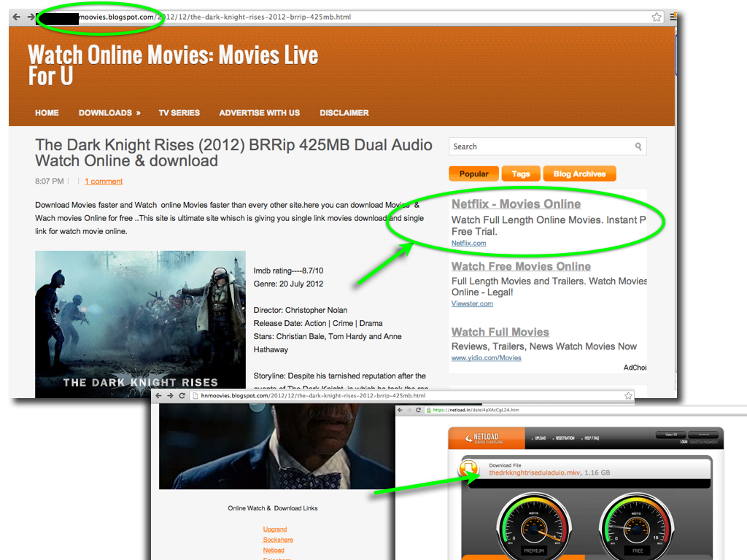
Task: Bookmark the top blog page with the star
Action: tap(657, 17)
